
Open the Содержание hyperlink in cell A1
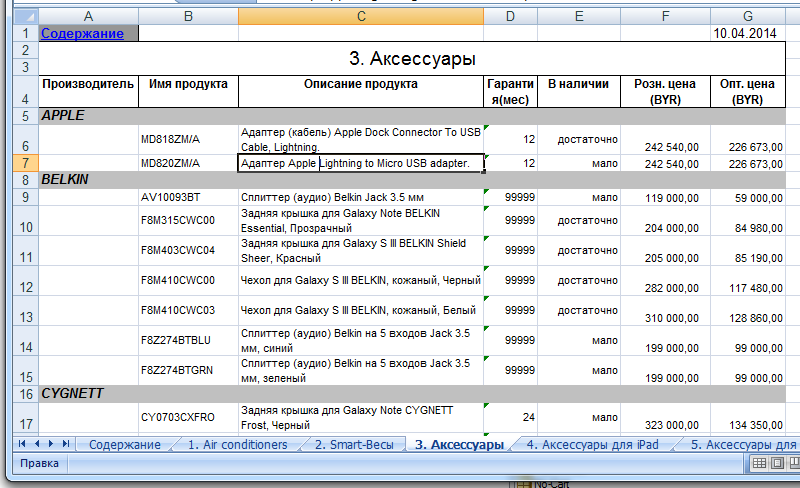coord(82,34)
